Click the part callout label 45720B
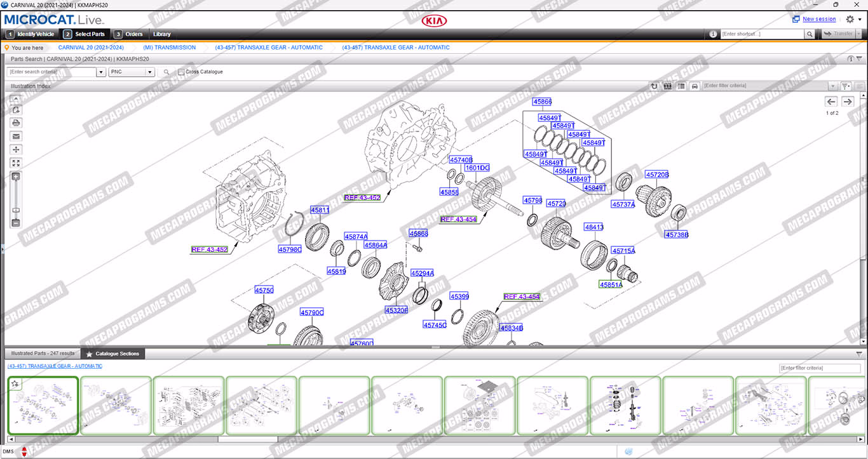Image resolution: width=868 pixels, height=459 pixels. point(657,175)
